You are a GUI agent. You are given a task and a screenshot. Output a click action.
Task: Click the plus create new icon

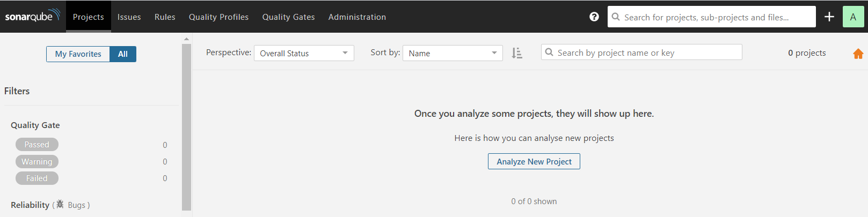pos(829,17)
